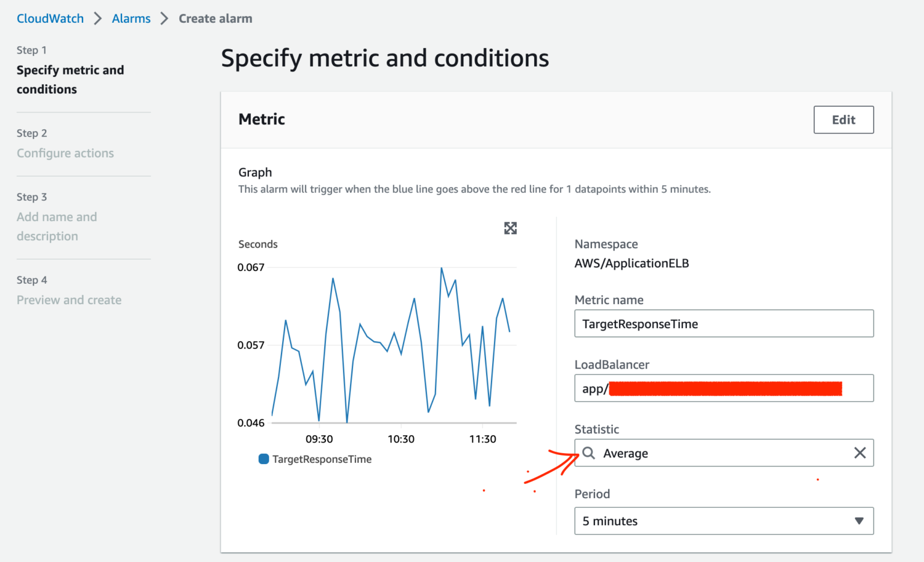This screenshot has height=562, width=924.
Task: Click the Metric name input showing TargetResponseTime
Action: (724, 323)
